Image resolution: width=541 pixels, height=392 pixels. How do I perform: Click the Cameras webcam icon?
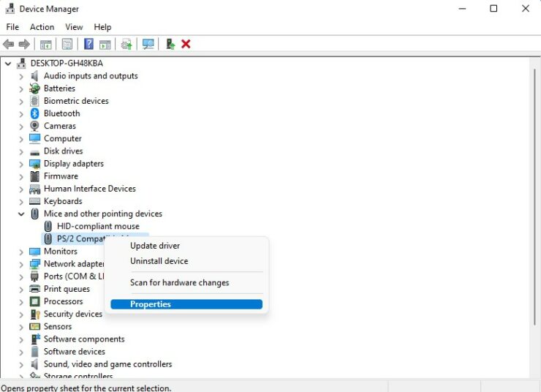(34, 126)
